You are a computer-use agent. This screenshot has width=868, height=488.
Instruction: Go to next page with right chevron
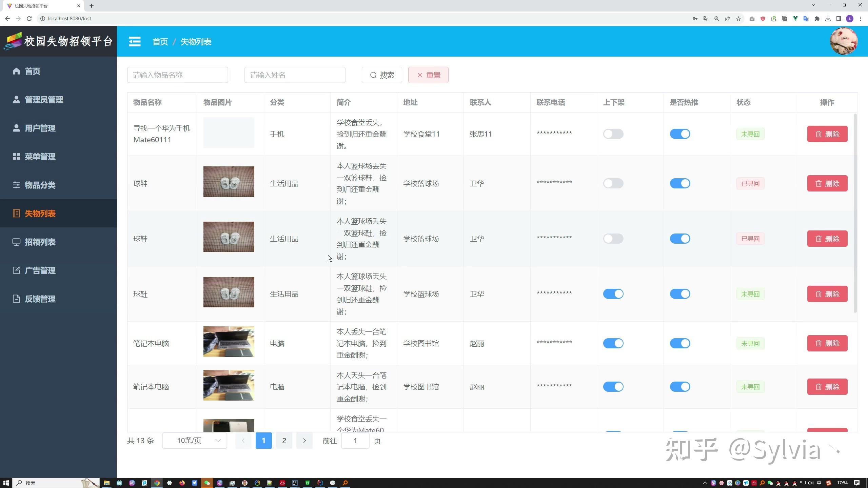pyautogui.click(x=304, y=441)
